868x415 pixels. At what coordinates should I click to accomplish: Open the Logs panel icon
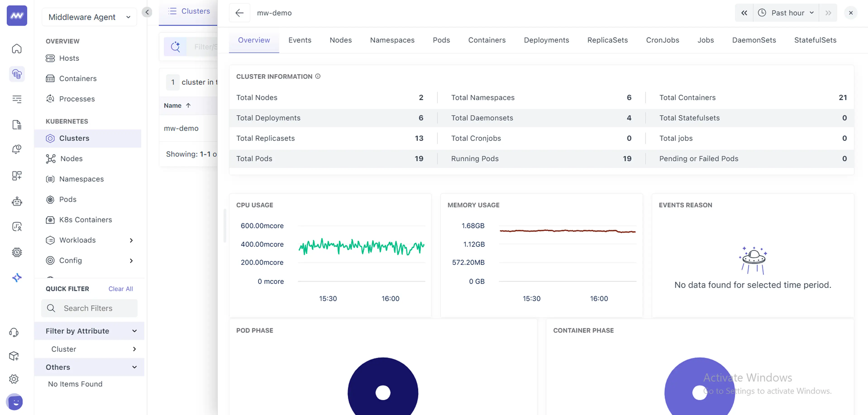pos(17,124)
